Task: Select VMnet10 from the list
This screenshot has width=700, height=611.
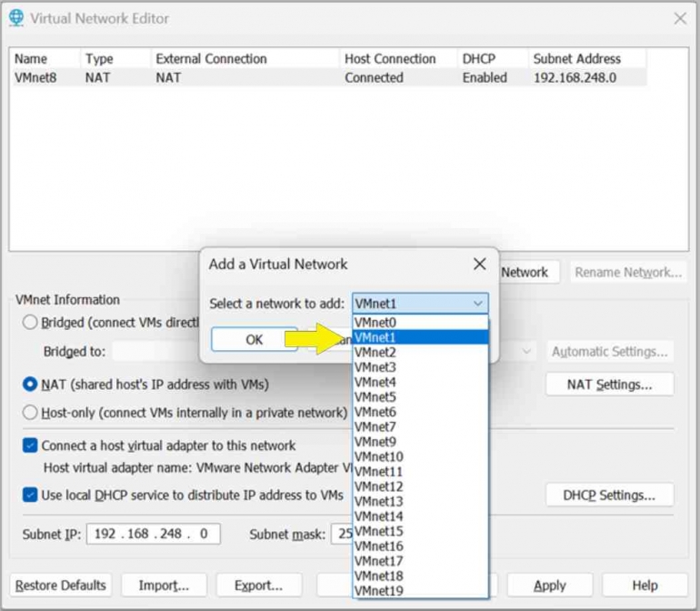Action: point(378,456)
